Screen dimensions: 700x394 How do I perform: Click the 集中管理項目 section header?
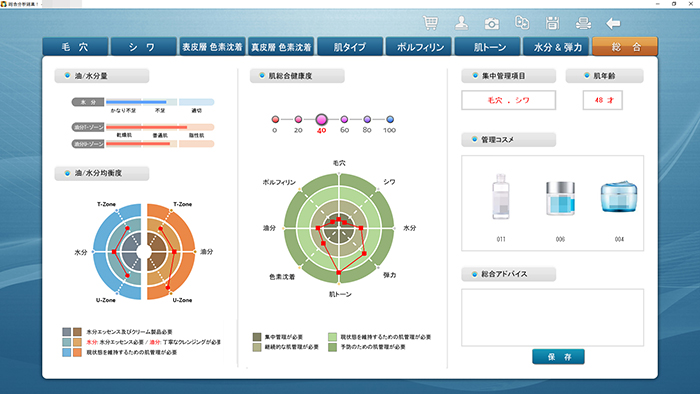pos(508,76)
